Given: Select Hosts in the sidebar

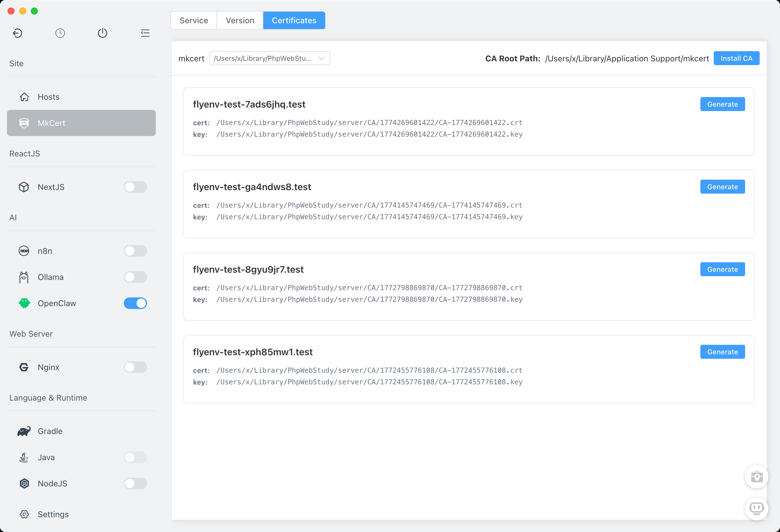Looking at the screenshot, I should point(48,97).
